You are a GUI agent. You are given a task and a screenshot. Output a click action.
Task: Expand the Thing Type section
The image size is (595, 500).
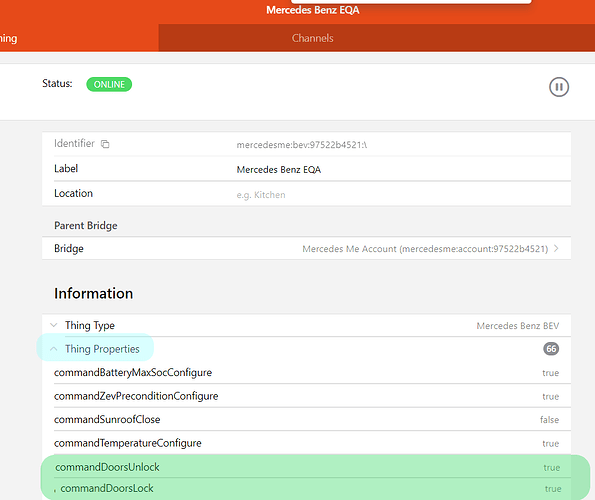click(x=306, y=325)
